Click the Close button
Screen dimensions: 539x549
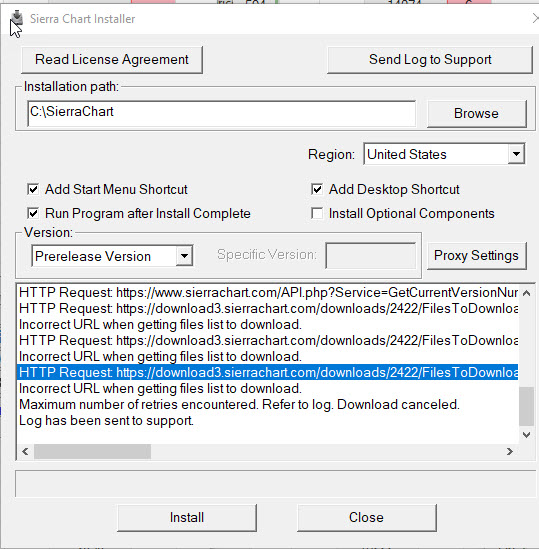click(366, 517)
